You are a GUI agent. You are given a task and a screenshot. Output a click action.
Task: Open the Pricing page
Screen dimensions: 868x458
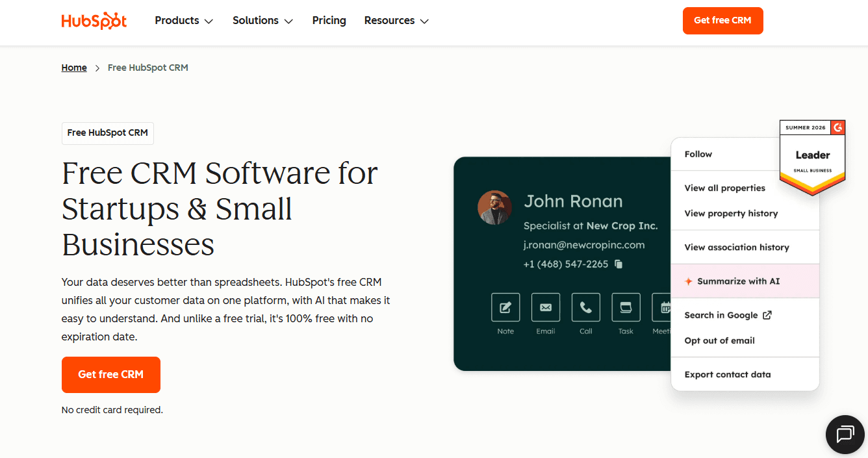point(329,21)
